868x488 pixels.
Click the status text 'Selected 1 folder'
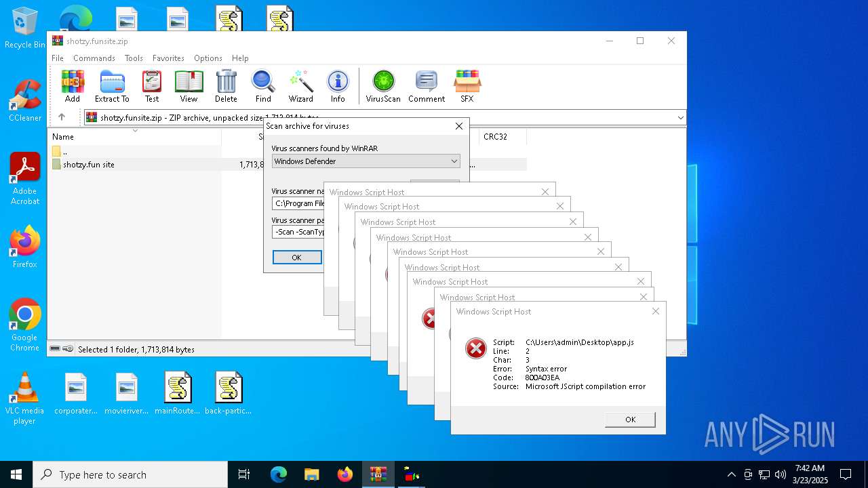click(136, 349)
